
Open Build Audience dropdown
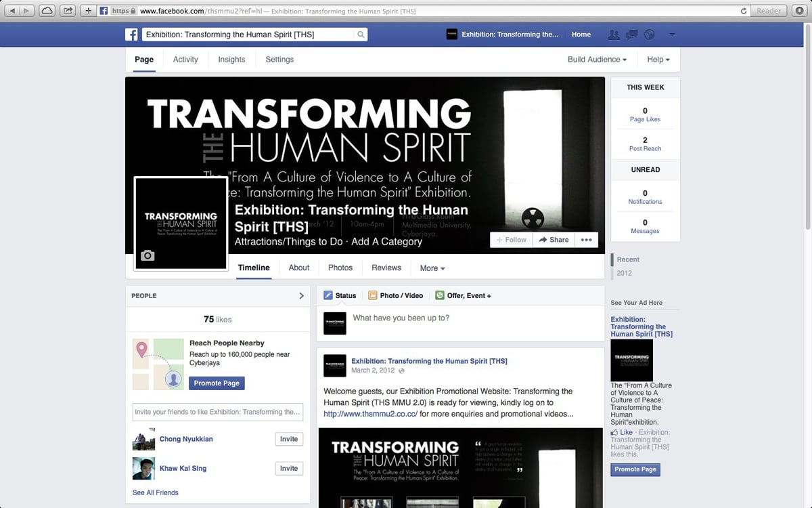pyautogui.click(x=597, y=60)
